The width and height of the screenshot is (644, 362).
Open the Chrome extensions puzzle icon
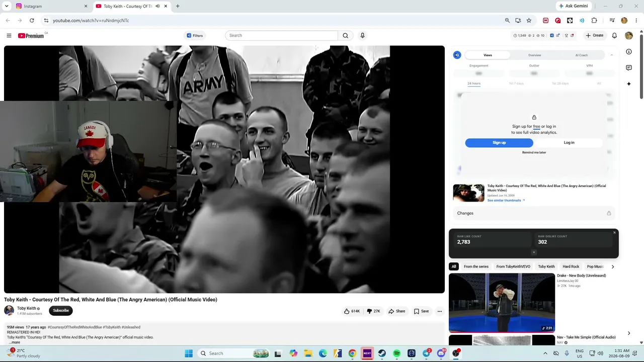click(x=594, y=21)
